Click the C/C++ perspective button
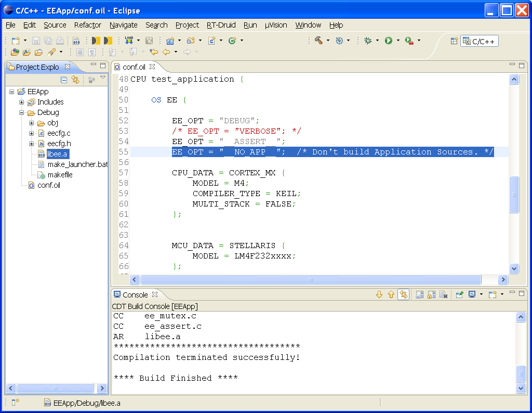Screen dimensions: 532x413 479,41
